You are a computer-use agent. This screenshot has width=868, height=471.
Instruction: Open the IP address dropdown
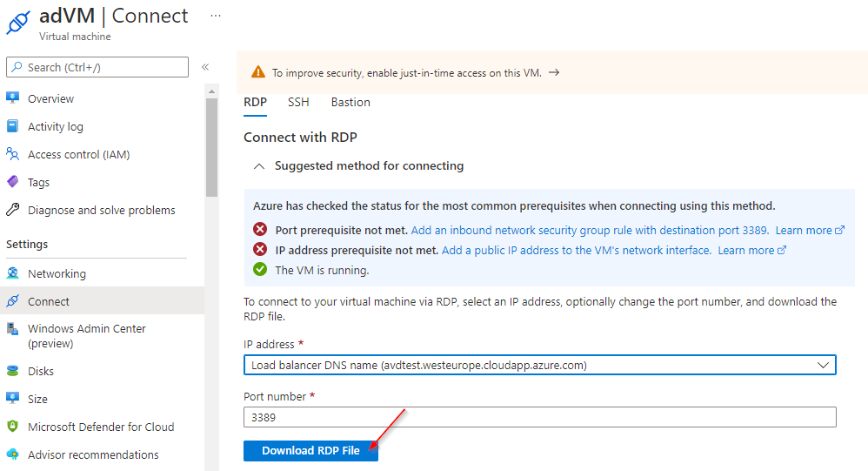[x=540, y=365]
